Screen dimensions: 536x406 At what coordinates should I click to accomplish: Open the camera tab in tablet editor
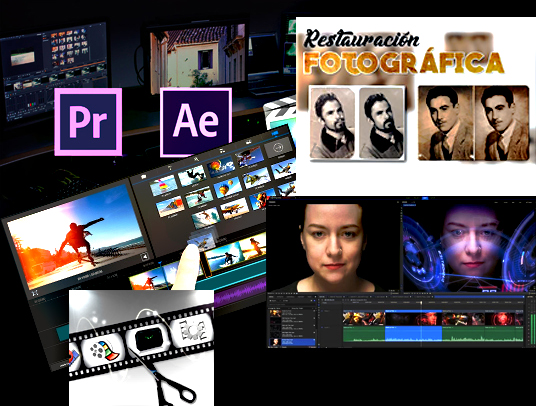(249, 142)
